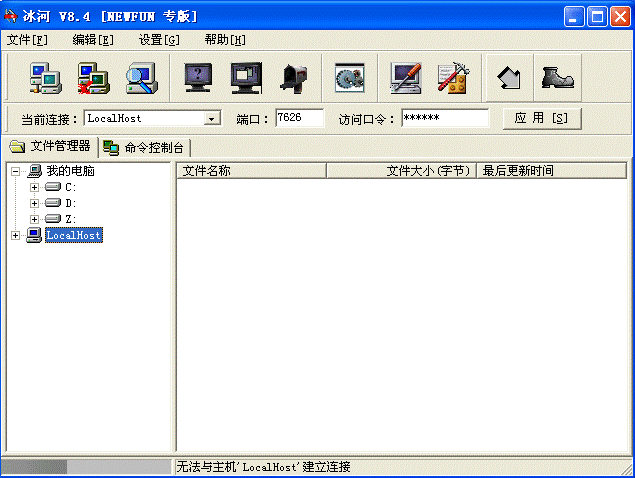Open the 设置[G] menu
635x478 pixels.
[x=159, y=40]
